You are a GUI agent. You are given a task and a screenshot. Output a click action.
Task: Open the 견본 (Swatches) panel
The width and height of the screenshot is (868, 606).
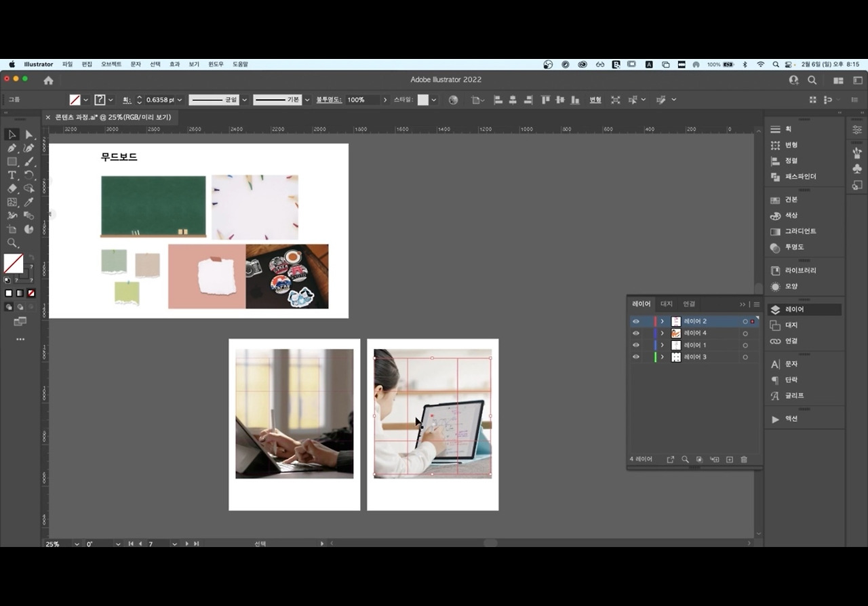coord(791,200)
